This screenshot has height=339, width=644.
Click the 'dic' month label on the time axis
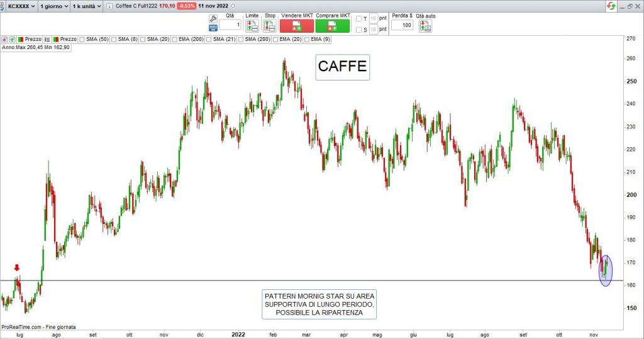[x=200, y=335]
